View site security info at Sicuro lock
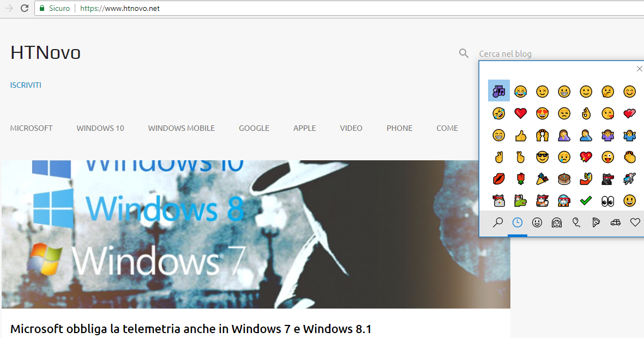Viewport: 644px width, 338px height. coord(55,8)
